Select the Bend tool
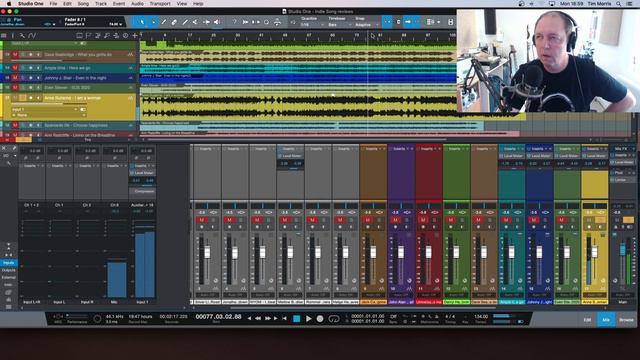The height and width of the screenshot is (360, 640). tap(206, 22)
